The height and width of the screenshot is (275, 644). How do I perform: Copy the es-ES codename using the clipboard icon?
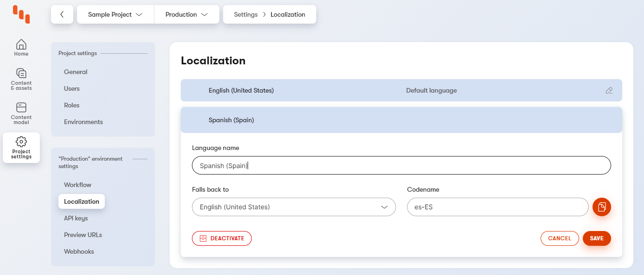click(601, 207)
